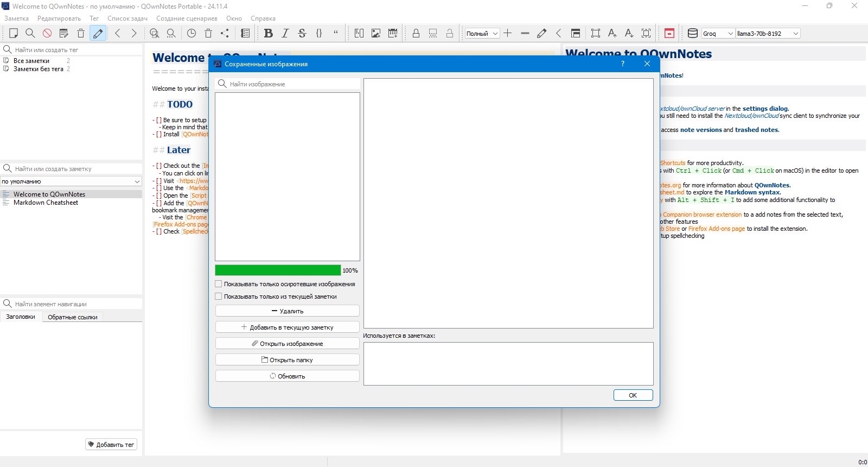Open the по умолчанию note folder dropdown

click(x=71, y=181)
